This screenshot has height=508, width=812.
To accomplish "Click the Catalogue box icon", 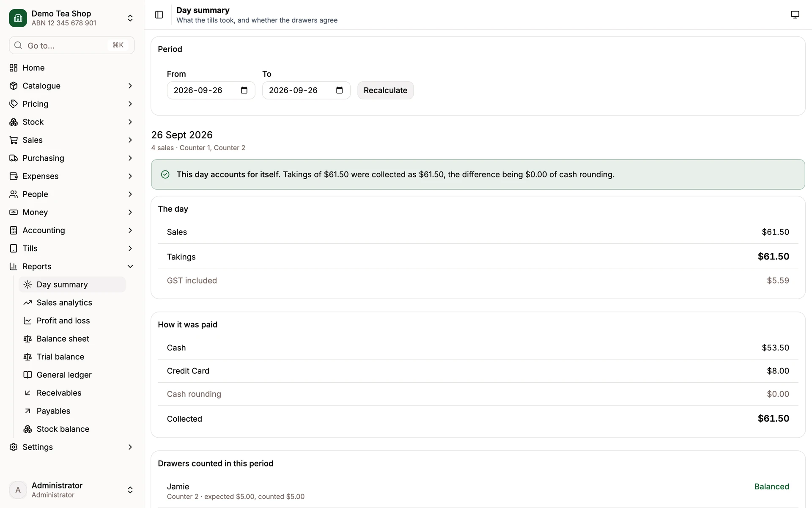I will [14, 86].
